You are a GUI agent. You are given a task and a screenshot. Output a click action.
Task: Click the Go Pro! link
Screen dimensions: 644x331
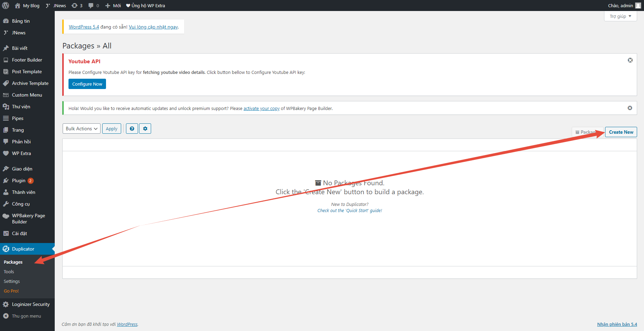(x=11, y=291)
